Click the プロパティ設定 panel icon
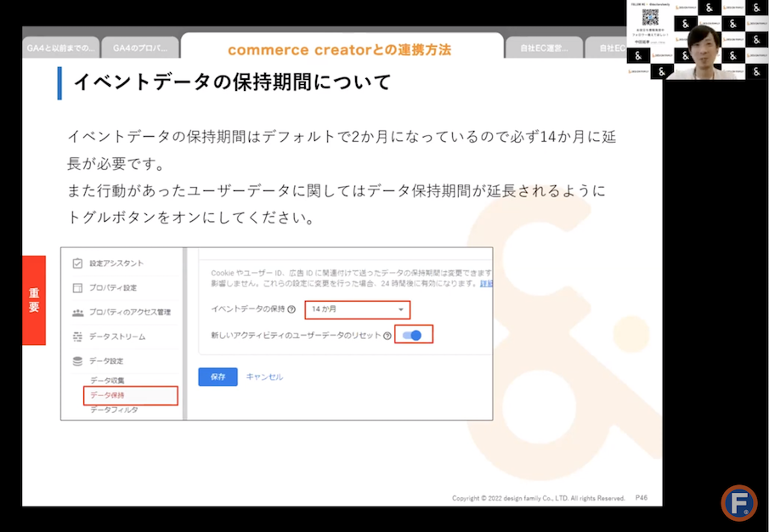The image size is (769, 532). pos(77,288)
